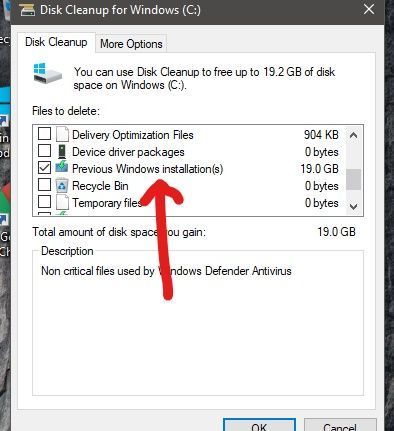
Task: Check the Temporary files checkbox
Action: pos(44,201)
